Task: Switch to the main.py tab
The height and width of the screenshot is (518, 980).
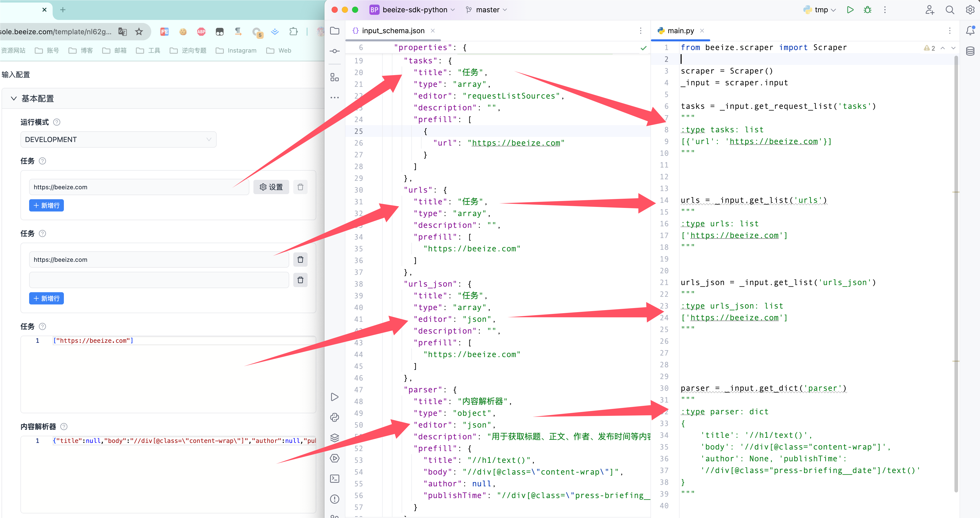Action: pos(681,31)
